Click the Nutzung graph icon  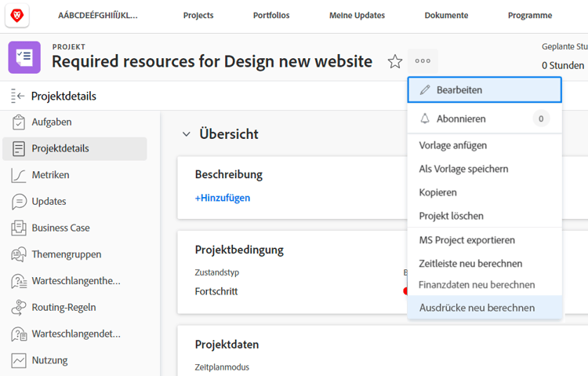[18, 360]
